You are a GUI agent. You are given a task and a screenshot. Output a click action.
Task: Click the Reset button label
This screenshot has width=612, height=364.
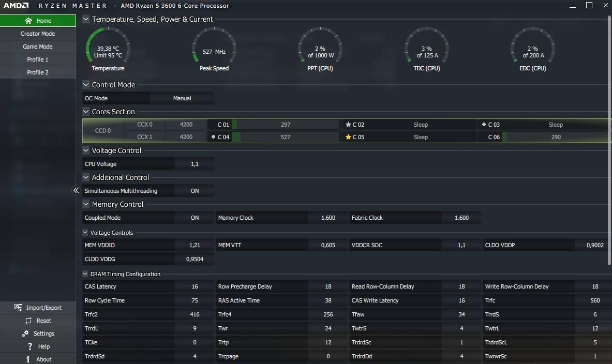click(43, 321)
